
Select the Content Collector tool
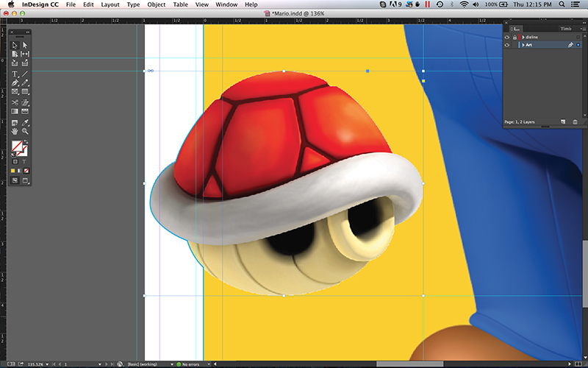point(15,63)
